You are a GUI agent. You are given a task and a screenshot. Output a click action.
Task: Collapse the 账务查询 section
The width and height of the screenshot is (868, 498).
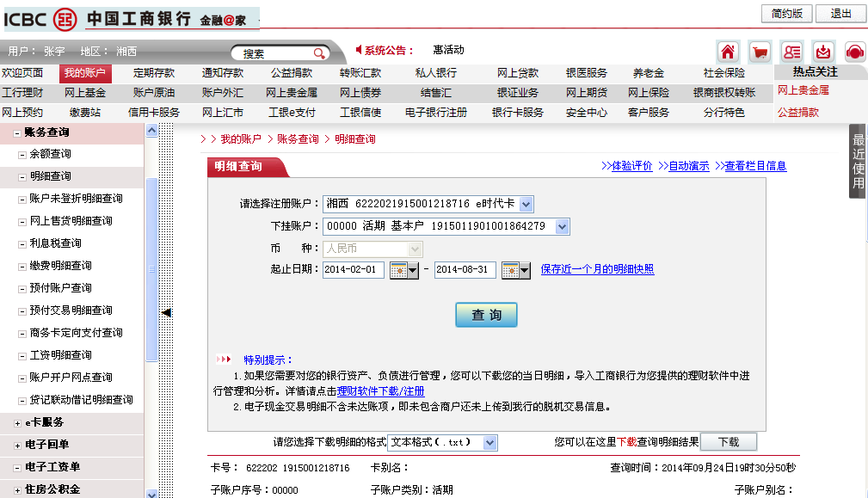tap(17, 133)
